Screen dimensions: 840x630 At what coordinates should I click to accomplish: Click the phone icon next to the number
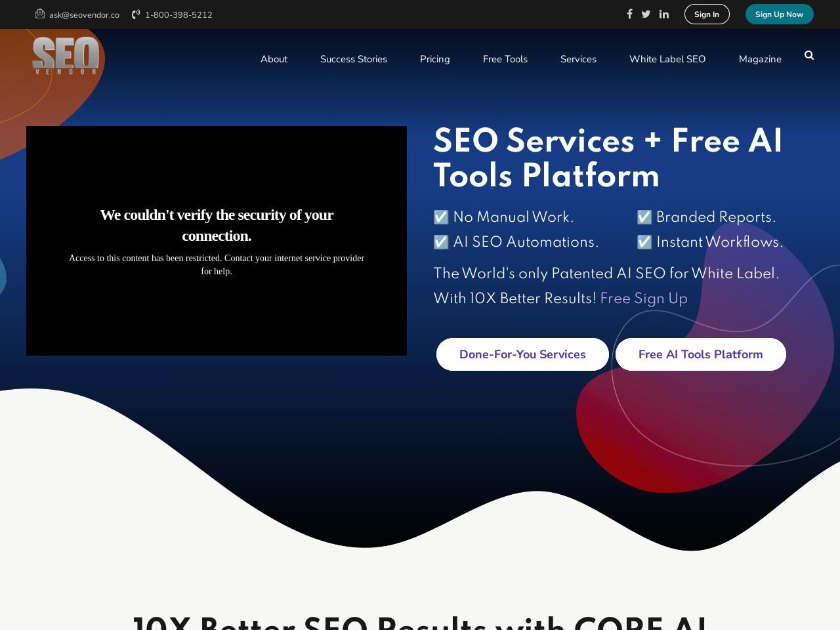[135, 14]
